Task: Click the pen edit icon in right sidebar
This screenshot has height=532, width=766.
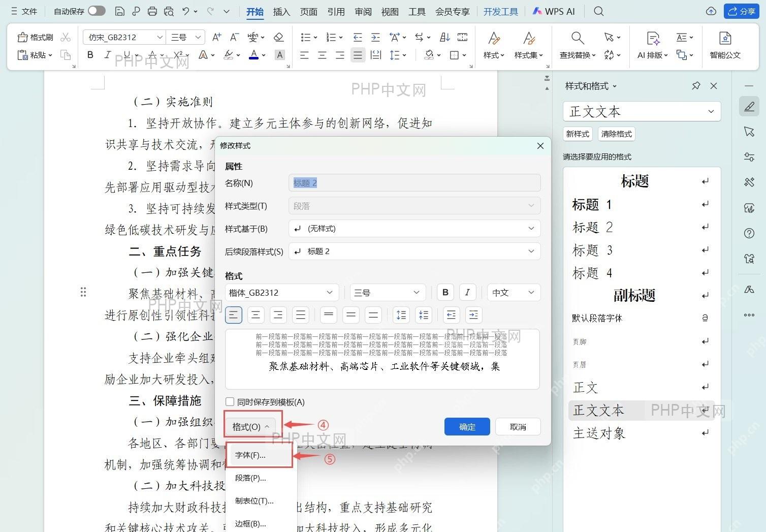Action: [x=749, y=106]
